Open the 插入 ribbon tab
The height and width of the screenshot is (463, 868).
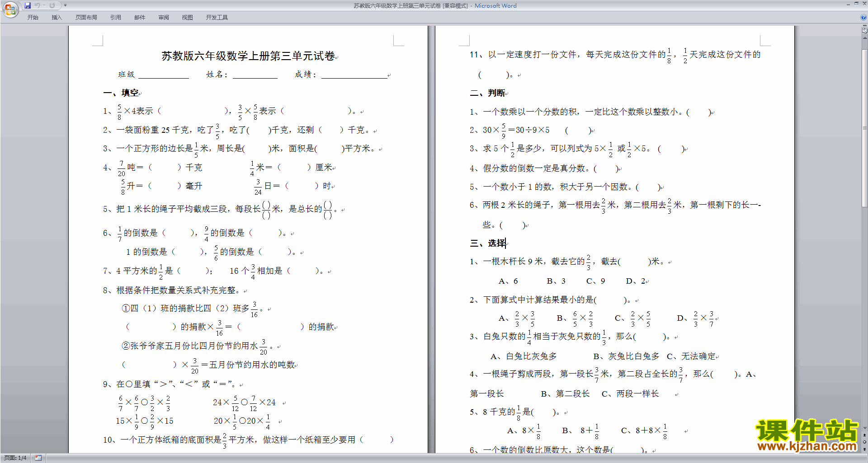click(x=57, y=18)
